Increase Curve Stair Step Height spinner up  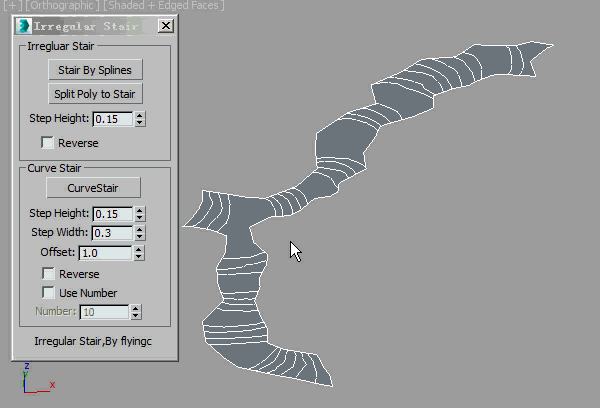[x=140, y=210]
